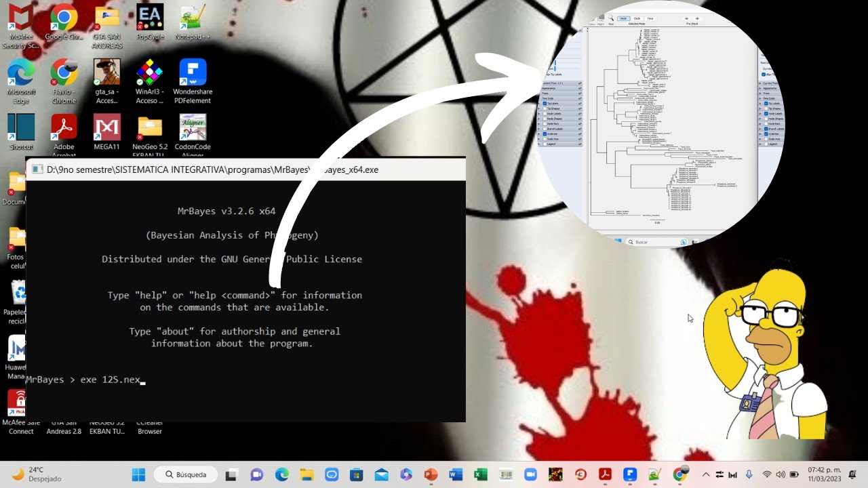Click the '(Bayesian Analysis of Phylogeny)' line

[232, 235]
